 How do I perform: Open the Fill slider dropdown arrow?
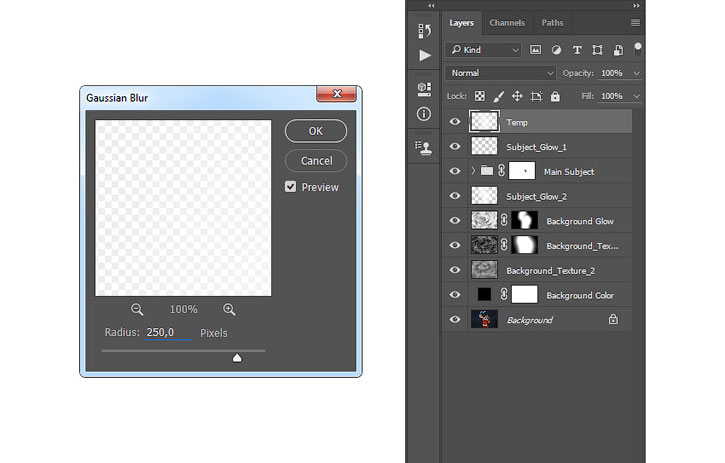(x=636, y=96)
